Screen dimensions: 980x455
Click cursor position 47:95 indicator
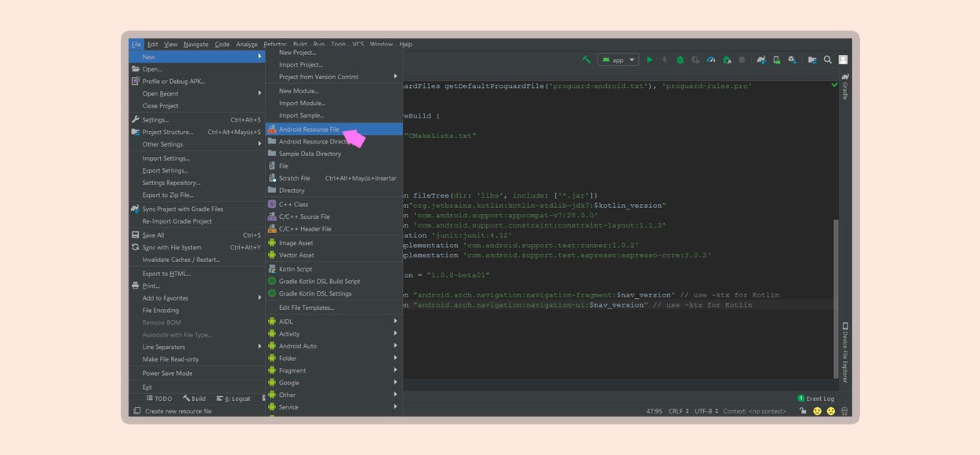tap(655, 411)
